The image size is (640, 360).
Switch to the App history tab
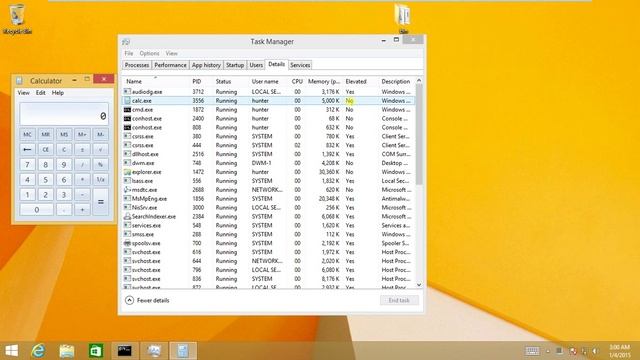[x=206, y=65]
